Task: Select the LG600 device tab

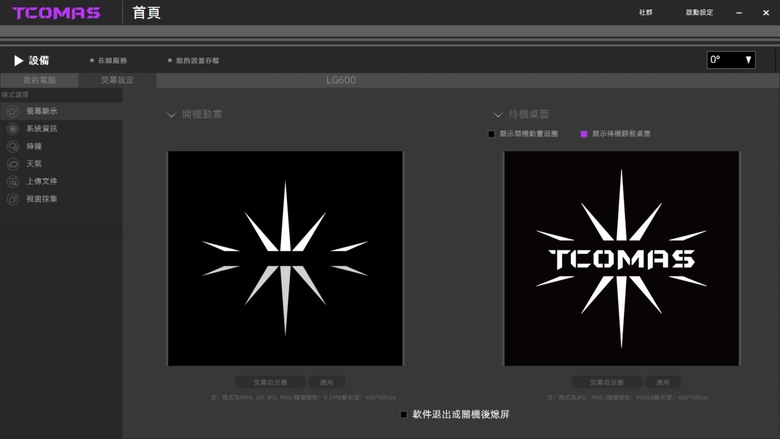Action: point(341,80)
